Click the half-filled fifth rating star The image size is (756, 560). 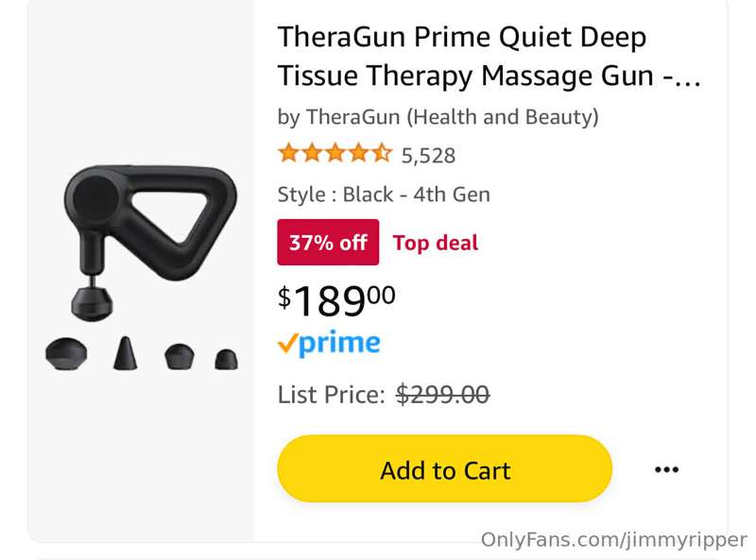tap(382, 153)
